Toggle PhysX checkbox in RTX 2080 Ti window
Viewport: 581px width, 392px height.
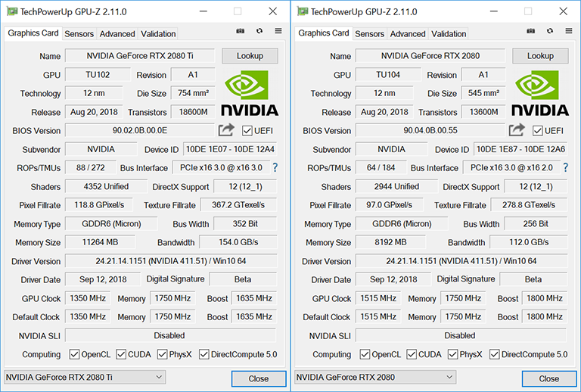click(x=162, y=355)
